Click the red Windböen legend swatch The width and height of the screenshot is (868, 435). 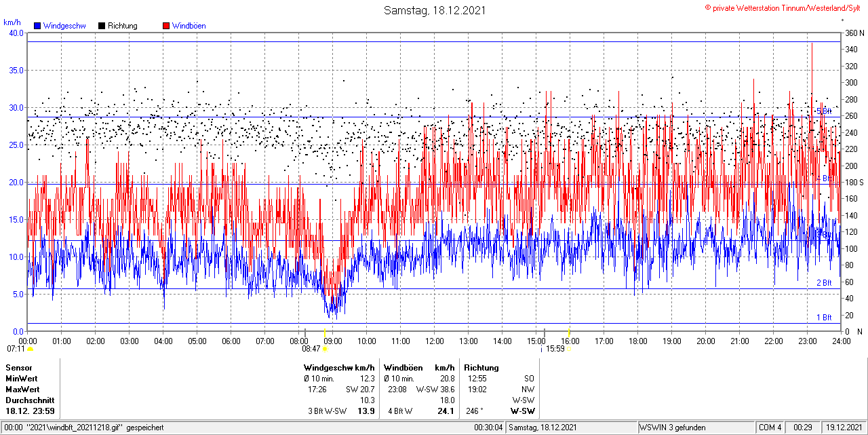166,26
